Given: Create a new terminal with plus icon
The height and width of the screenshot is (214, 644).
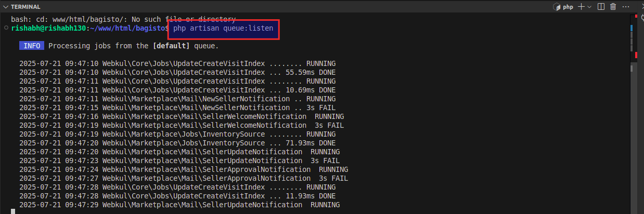Looking at the screenshot, I should pyautogui.click(x=582, y=7).
